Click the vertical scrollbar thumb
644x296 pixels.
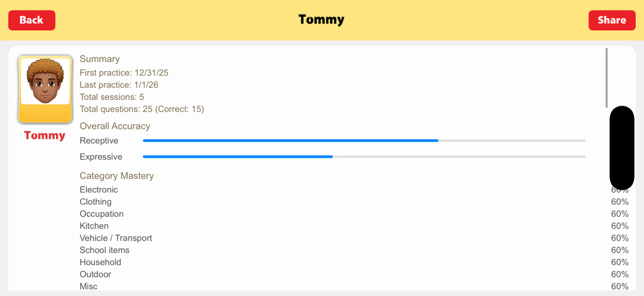[x=606, y=77]
